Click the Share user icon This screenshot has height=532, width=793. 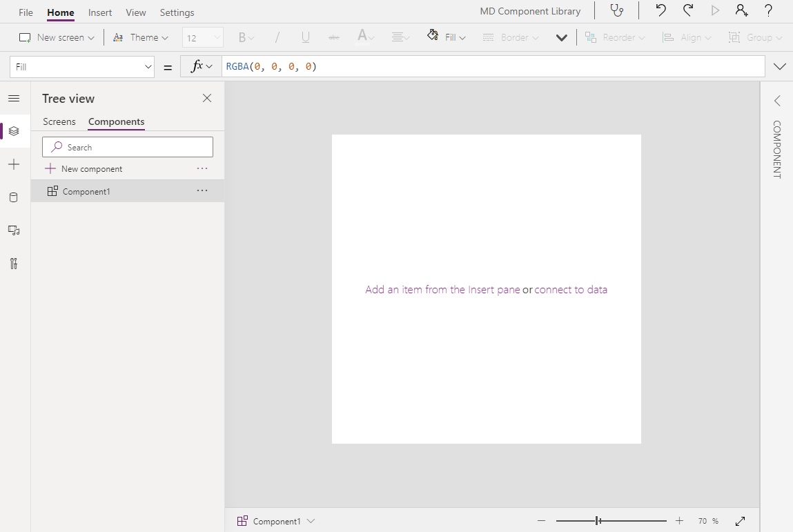pos(742,11)
